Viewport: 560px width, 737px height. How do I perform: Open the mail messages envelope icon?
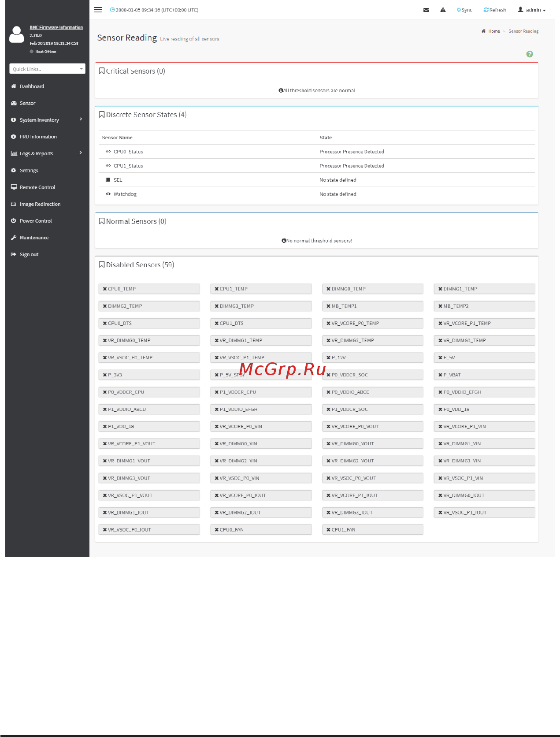426,10
